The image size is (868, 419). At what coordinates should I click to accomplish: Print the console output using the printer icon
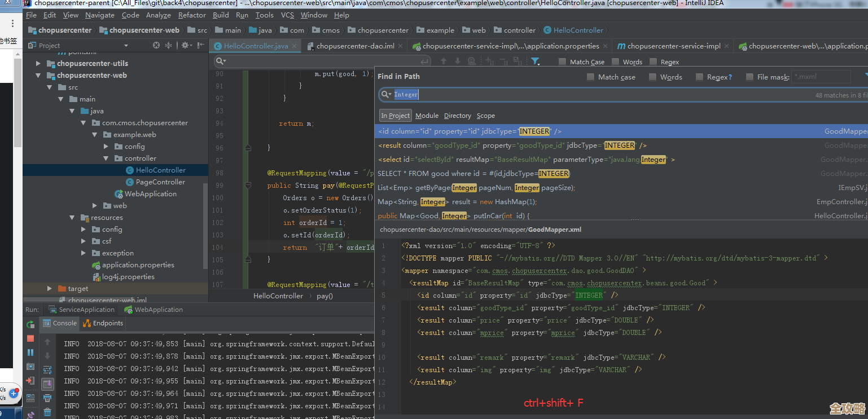pyautogui.click(x=47, y=398)
